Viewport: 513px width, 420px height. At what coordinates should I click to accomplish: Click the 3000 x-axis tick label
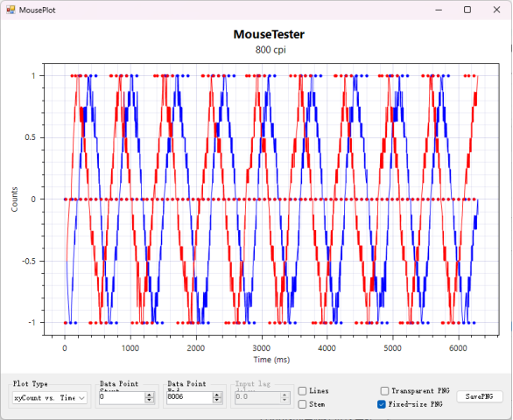point(262,348)
